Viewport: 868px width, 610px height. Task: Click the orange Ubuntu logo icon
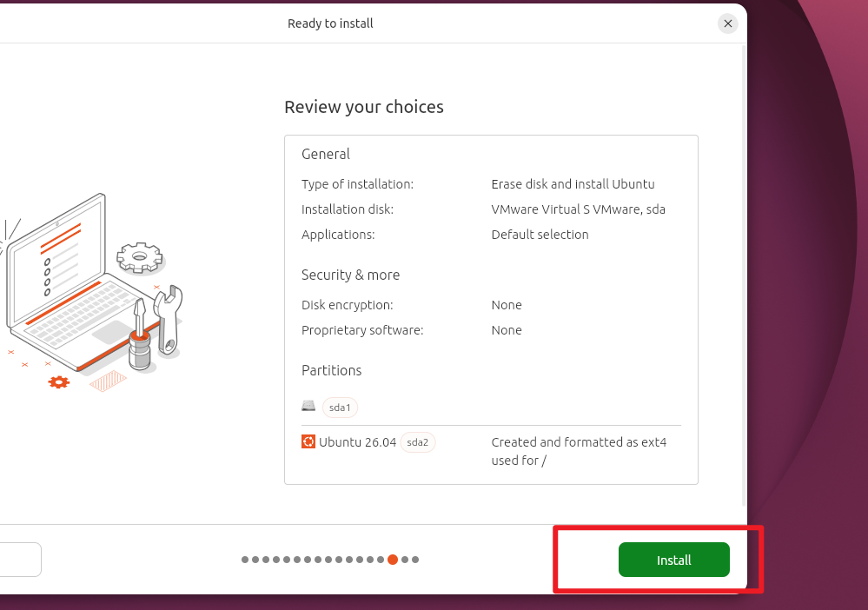tap(308, 441)
